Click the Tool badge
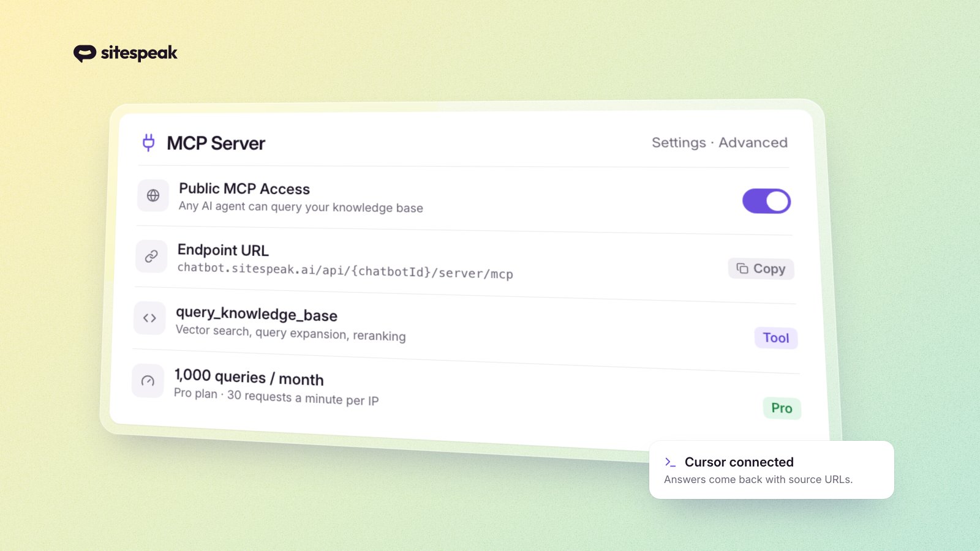This screenshot has width=980, height=551. 776,338
